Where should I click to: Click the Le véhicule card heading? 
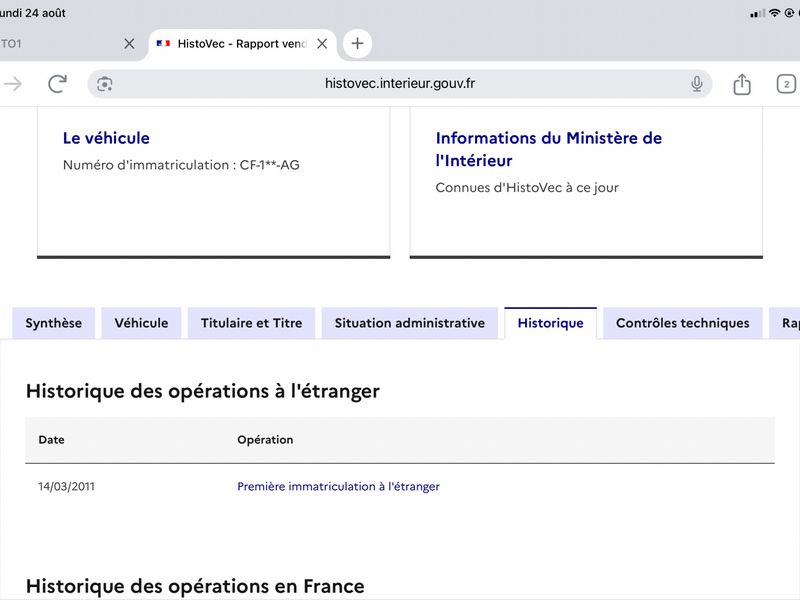pos(106,138)
